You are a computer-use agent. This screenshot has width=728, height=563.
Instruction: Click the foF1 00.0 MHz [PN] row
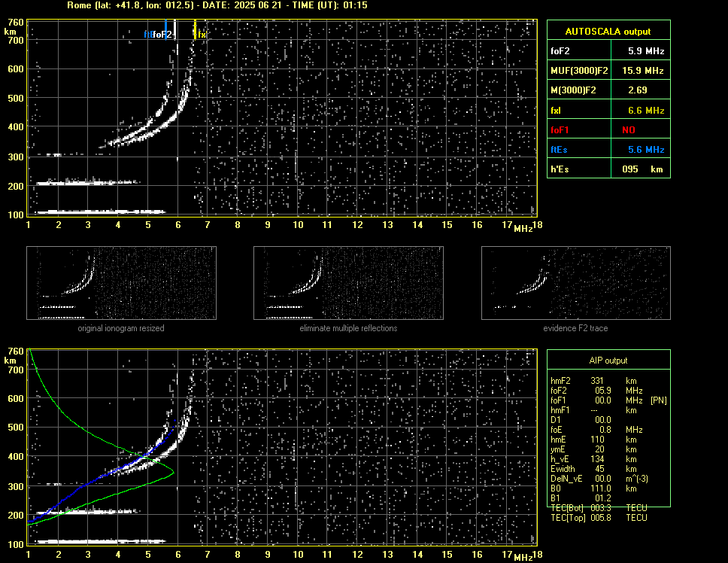pyautogui.click(x=608, y=400)
